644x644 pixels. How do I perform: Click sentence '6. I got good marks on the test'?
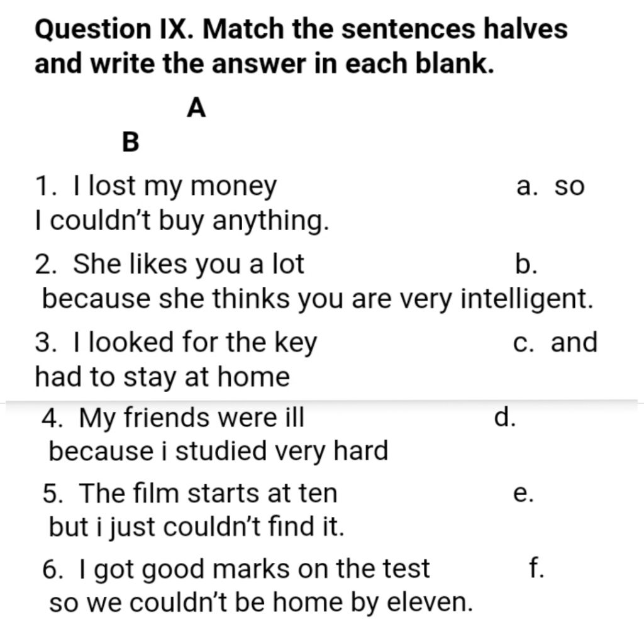click(236, 570)
